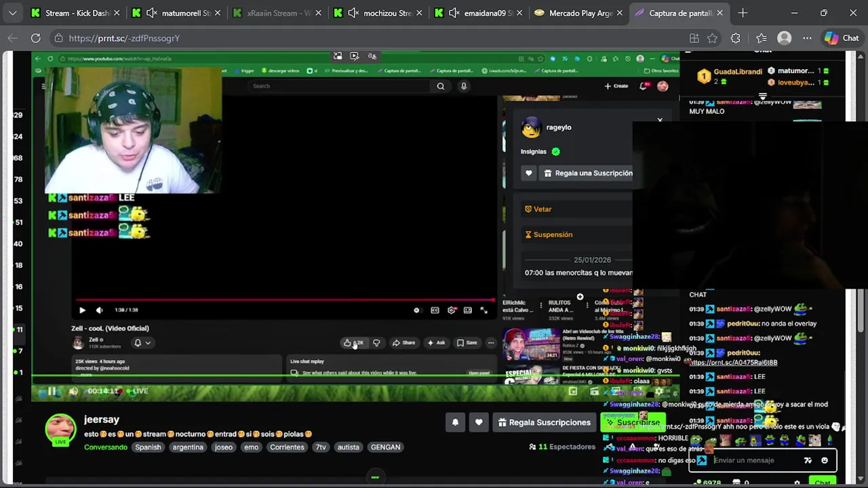Image resolution: width=868 pixels, height=488 pixels.
Task: Click heart icon in rageylo card
Action: [x=529, y=173]
